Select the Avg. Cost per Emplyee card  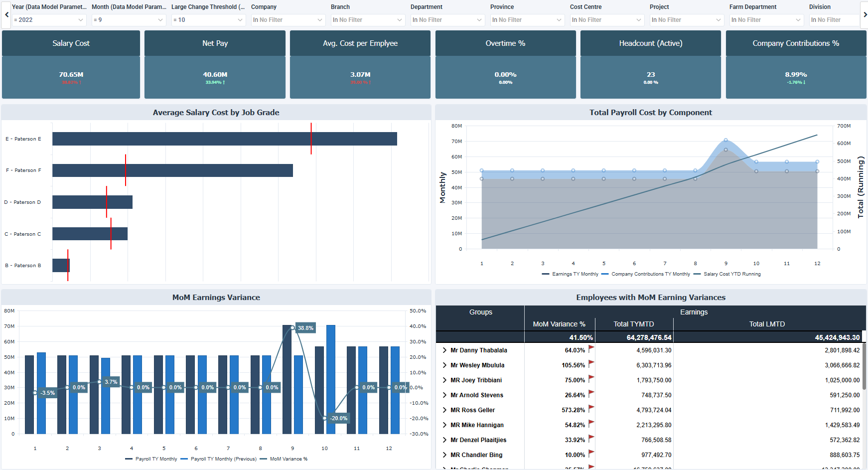click(x=360, y=64)
